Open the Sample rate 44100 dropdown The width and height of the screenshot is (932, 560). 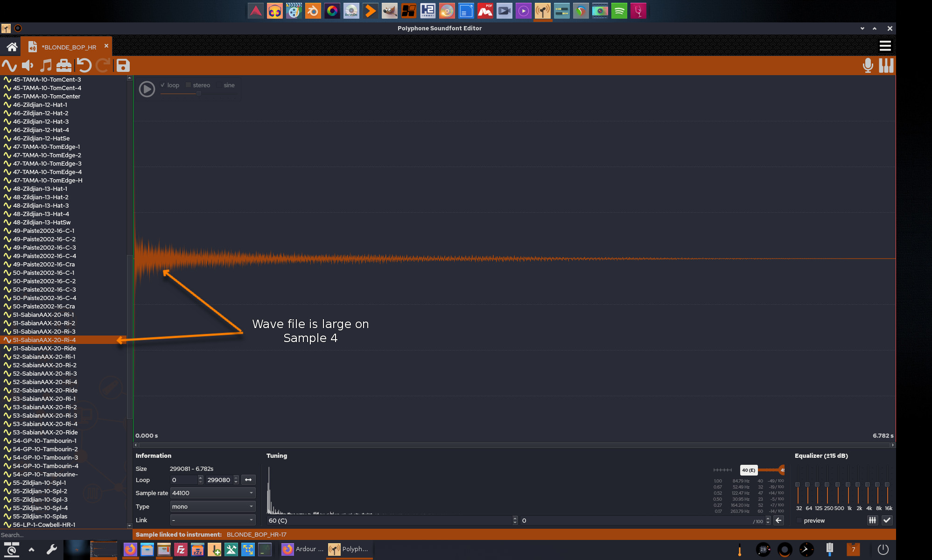pos(212,493)
